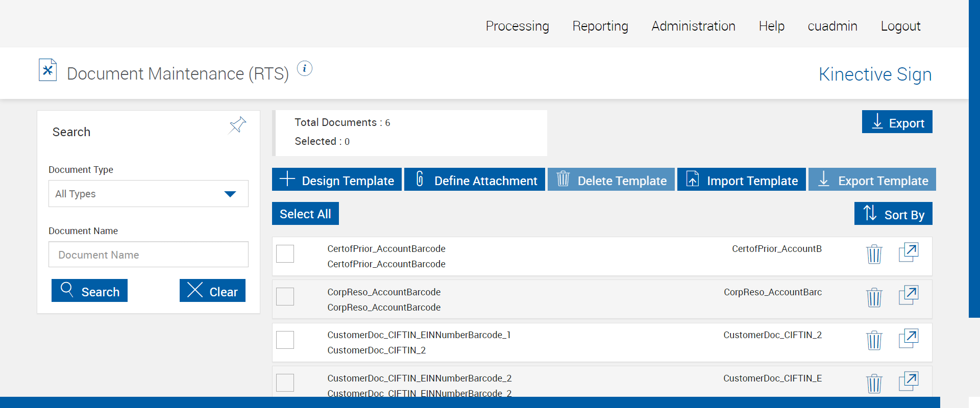Screen dimensions: 980x408
Task: Launch CustomerDoc_CIFTIN_EINNumberBarcode_1 via open icon
Action: [908, 338]
